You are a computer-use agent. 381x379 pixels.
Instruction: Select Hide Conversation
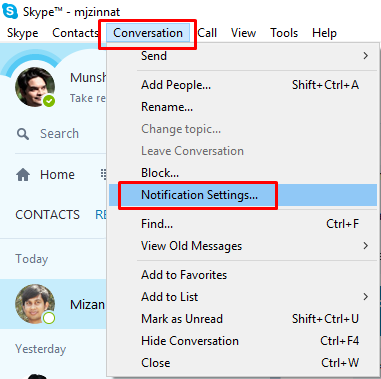pyautogui.click(x=243, y=341)
